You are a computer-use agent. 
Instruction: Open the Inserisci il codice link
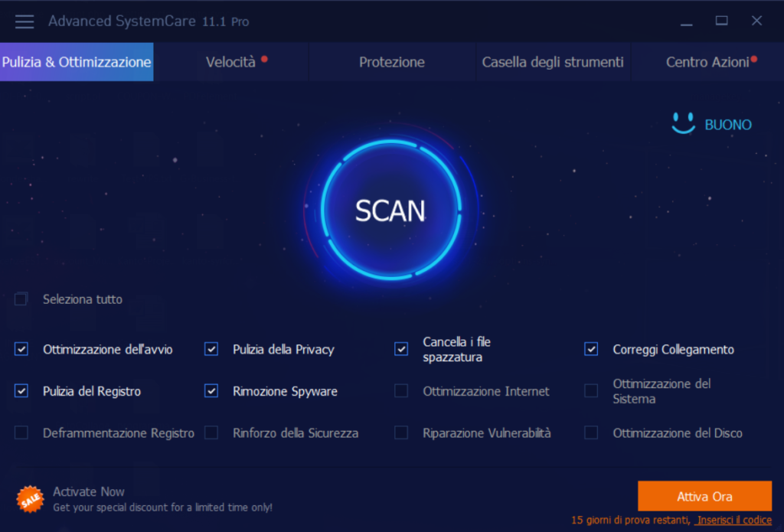733,520
